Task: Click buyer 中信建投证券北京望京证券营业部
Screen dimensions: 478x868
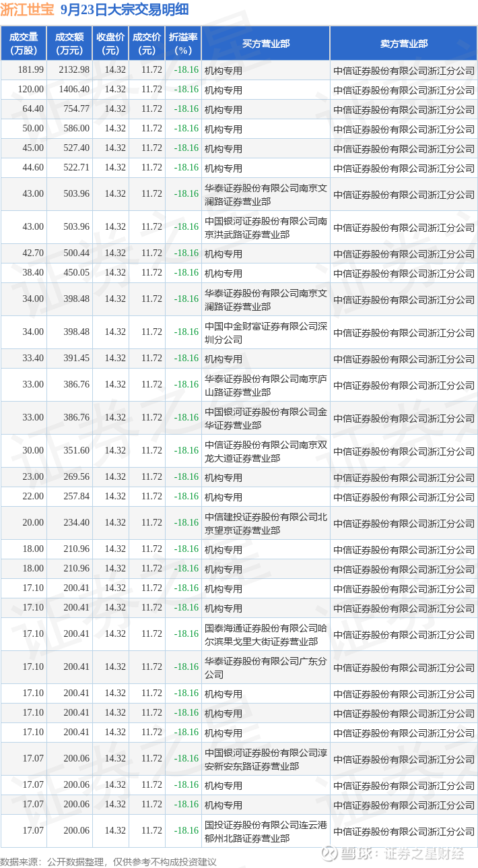Action: [x=266, y=523]
